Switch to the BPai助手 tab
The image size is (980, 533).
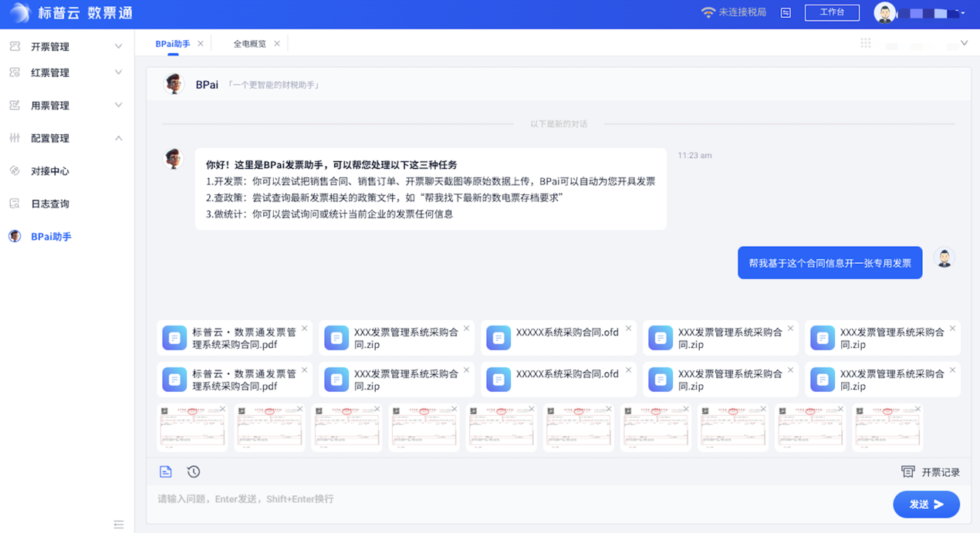[173, 44]
